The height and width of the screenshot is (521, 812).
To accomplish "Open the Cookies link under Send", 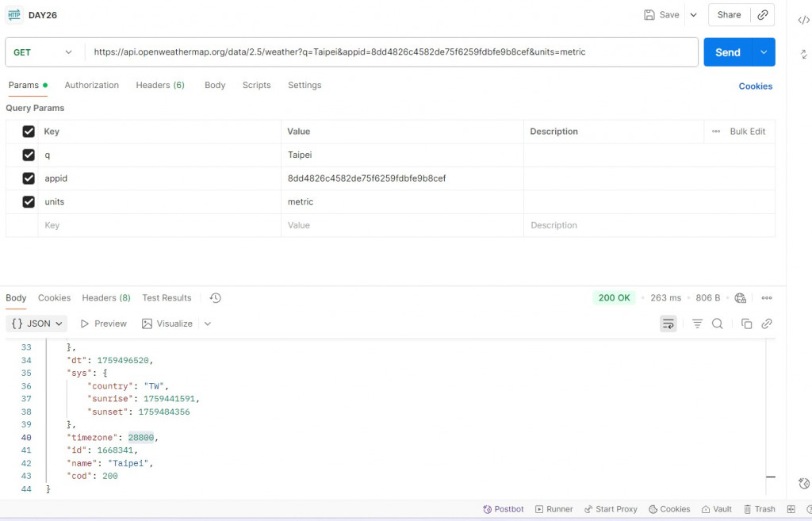I will coord(755,86).
